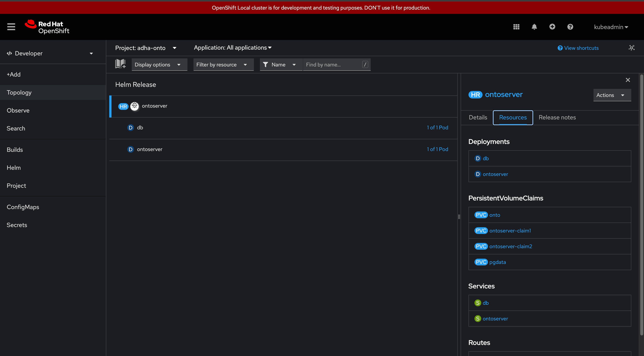Expand Filter by resource dropdown

pos(224,65)
